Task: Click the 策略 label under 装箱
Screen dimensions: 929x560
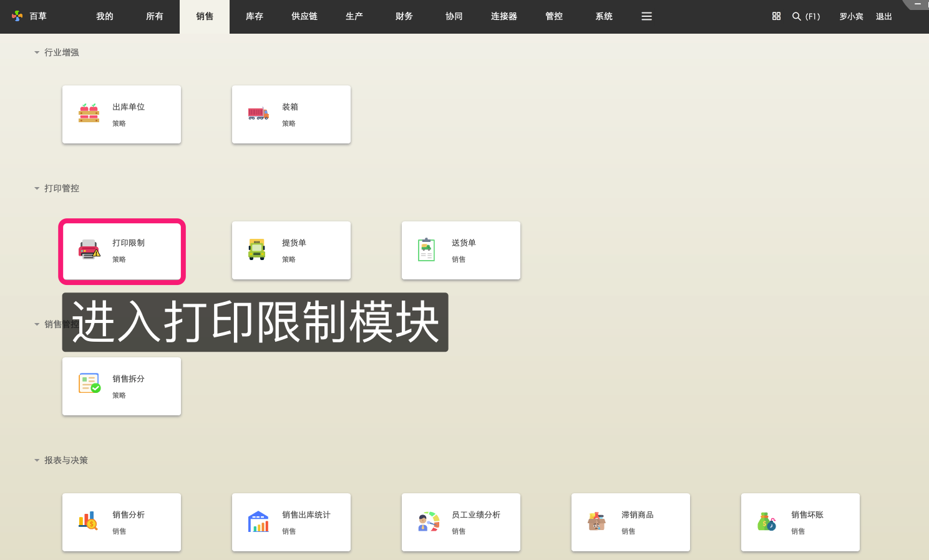Action: click(x=289, y=123)
